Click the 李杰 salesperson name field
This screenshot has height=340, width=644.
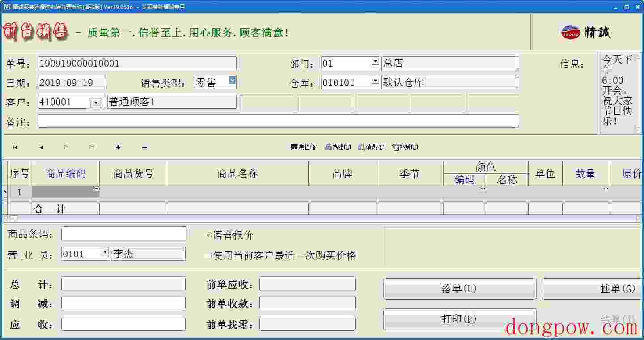pos(148,254)
